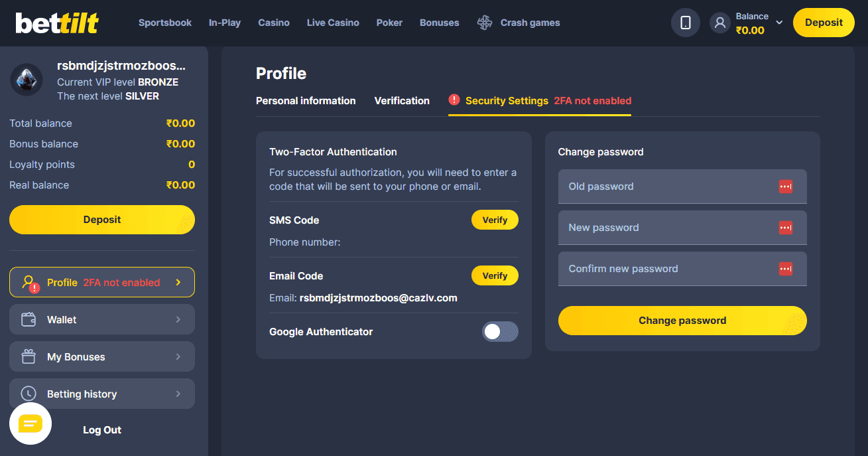Click the Total balance value
Image resolution: width=868 pixels, height=456 pixels.
(180, 123)
